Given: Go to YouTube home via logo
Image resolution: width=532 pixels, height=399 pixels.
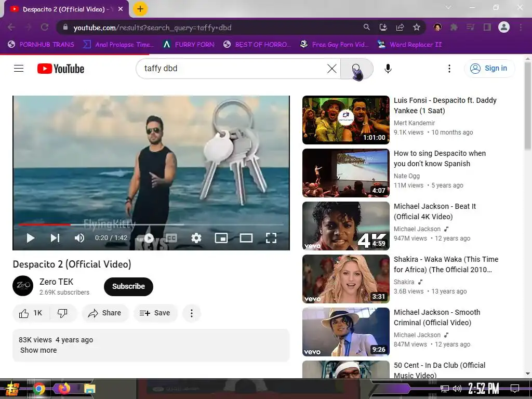Looking at the screenshot, I should 61,69.
